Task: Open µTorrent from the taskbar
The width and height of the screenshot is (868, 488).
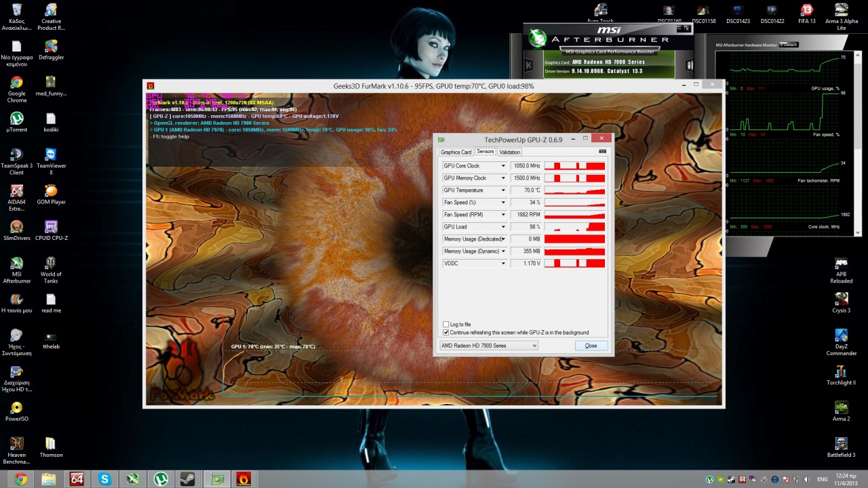Action: [x=160, y=479]
